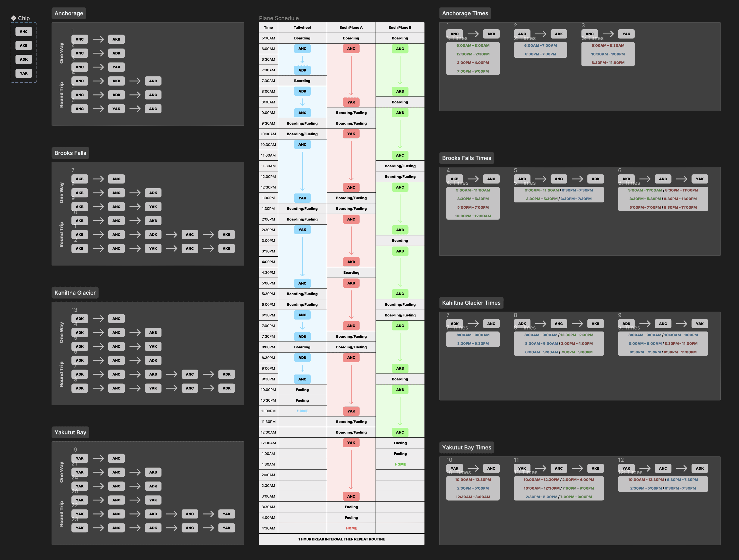Click the Chip component set icon
The image size is (739, 560).
[x=13, y=18]
